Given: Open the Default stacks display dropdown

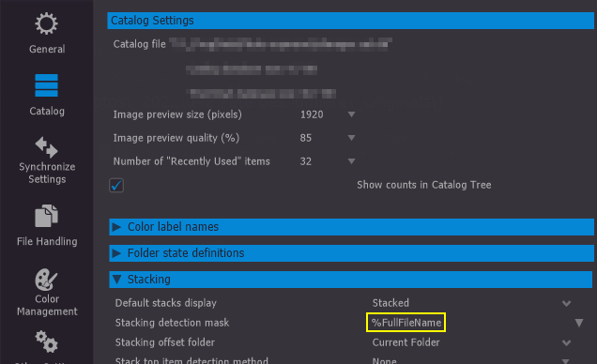Looking at the screenshot, I should click(567, 303).
